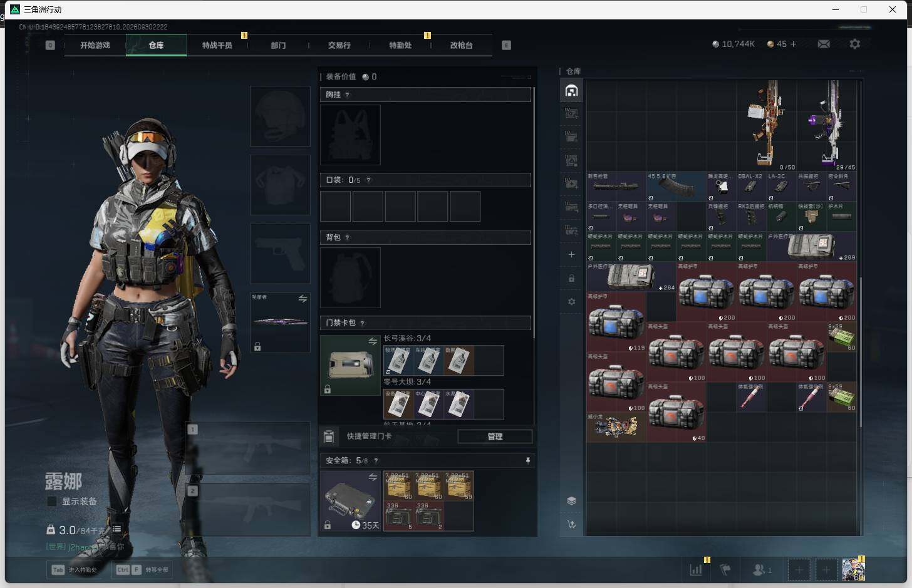Screen dimensions: 912x588
Task: Click the flag icon in bottom bar
Action: 725,570
